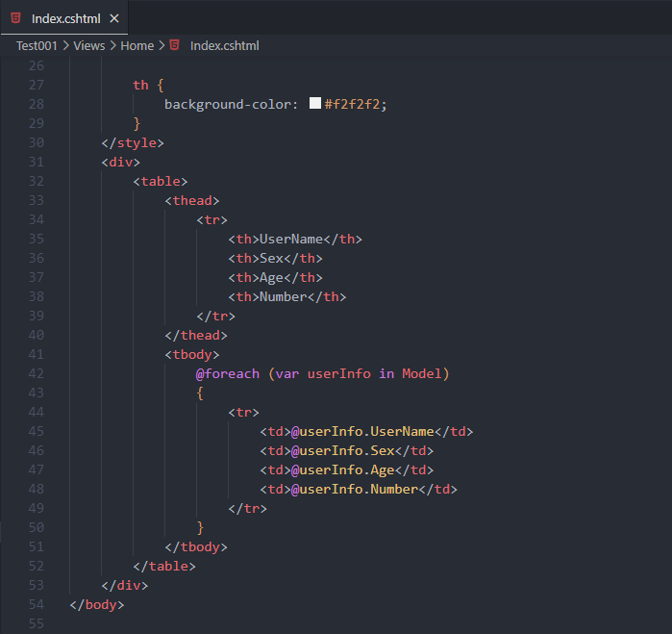
Task: Select the Index.cshtml tab
Action: click(65, 18)
